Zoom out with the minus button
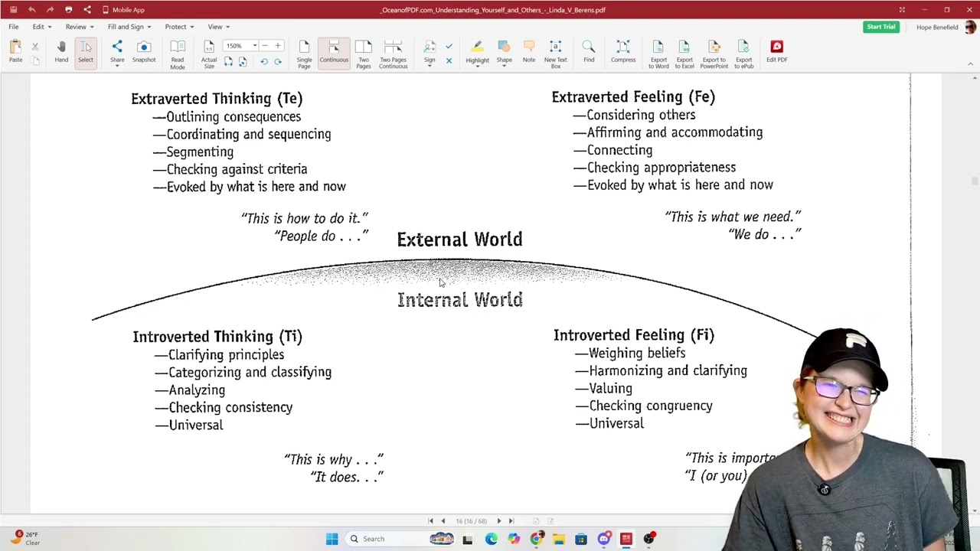The width and height of the screenshot is (980, 551). click(x=265, y=46)
